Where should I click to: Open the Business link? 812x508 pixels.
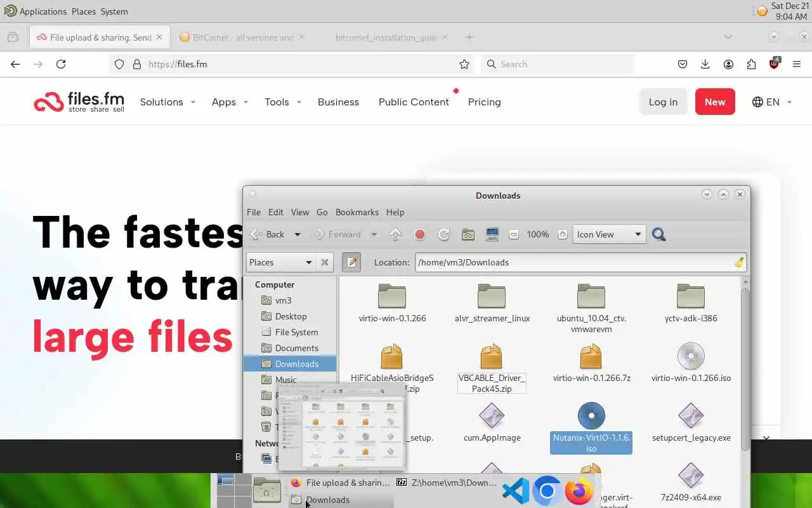click(338, 102)
